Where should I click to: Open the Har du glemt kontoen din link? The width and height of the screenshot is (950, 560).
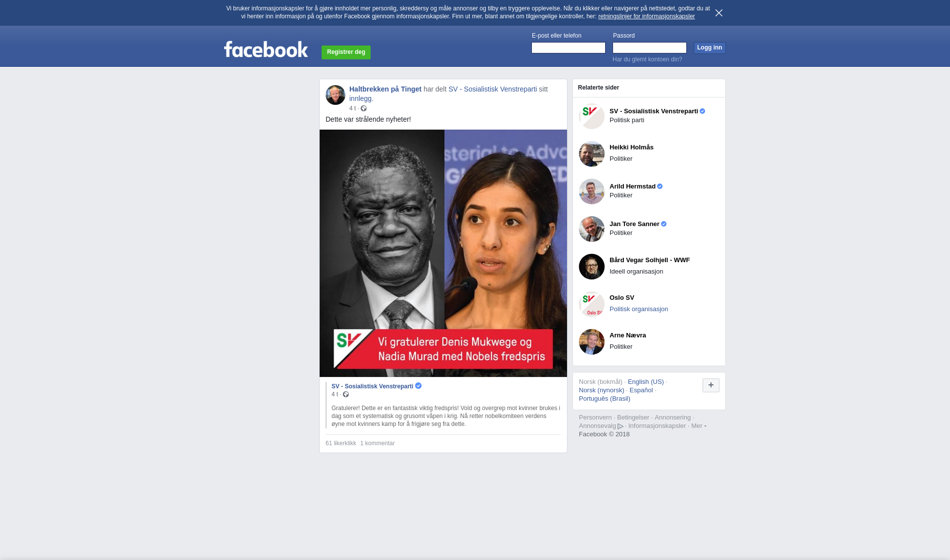pos(647,59)
